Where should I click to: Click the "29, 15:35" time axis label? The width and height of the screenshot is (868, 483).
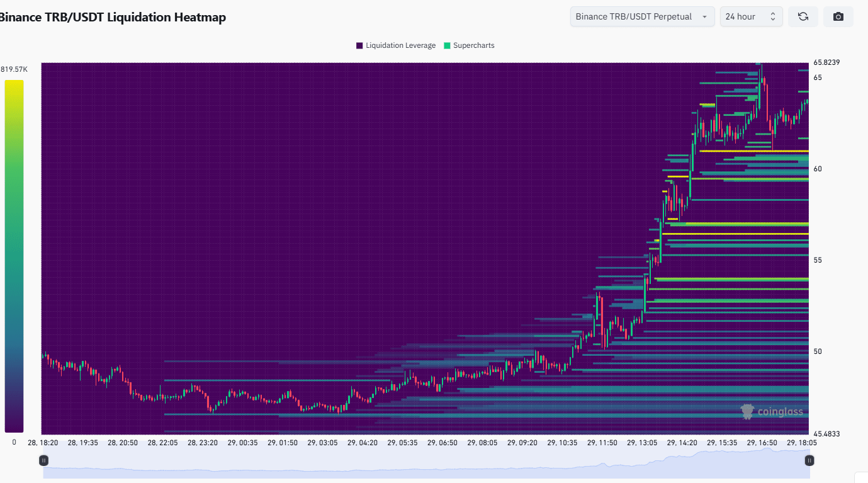(722, 443)
